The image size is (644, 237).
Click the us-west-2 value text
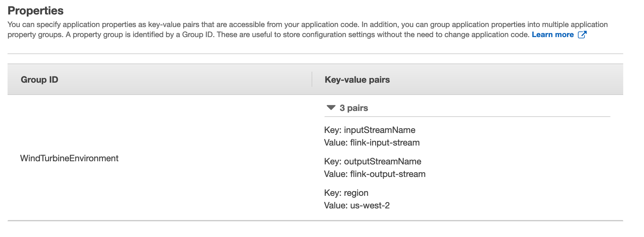(x=370, y=205)
